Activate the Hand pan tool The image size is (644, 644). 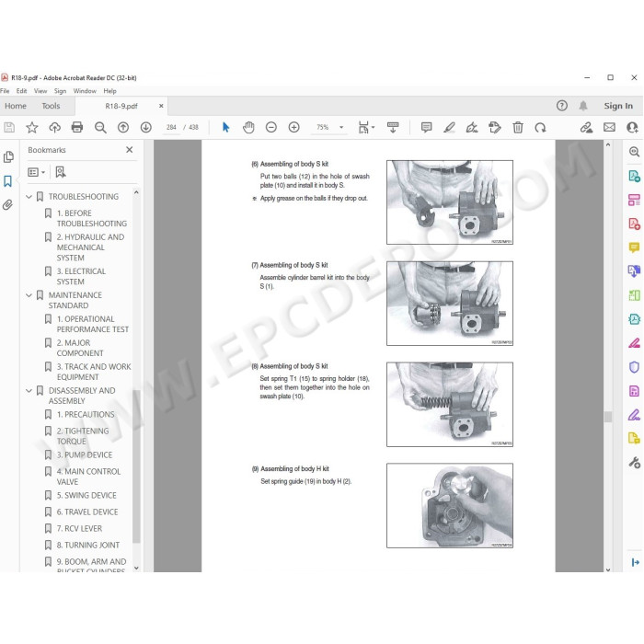248,127
